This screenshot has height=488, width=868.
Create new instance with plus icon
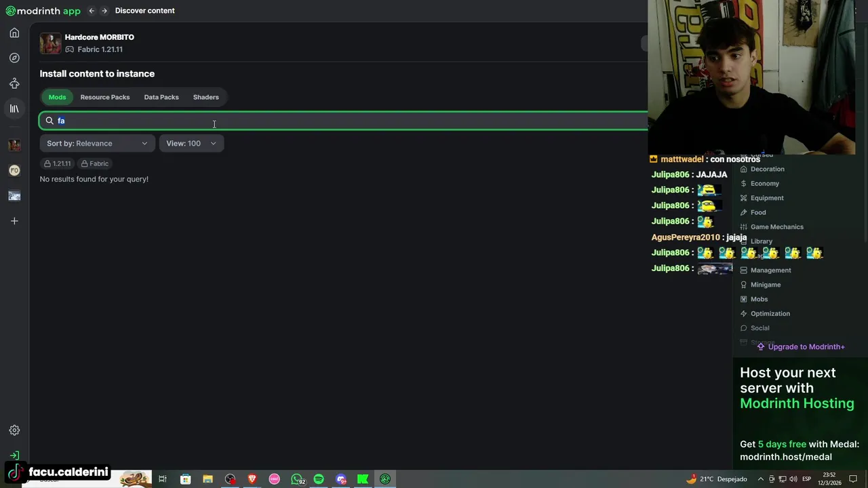coord(14,221)
